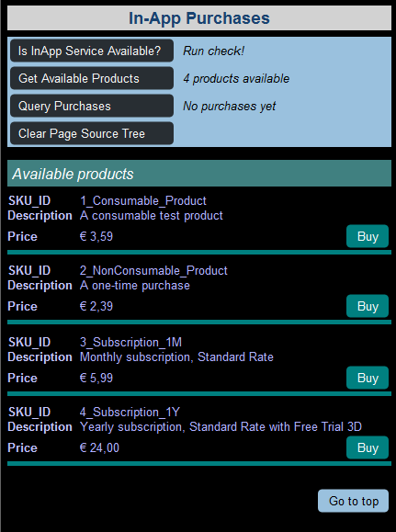
Task: Go to top of the page
Action: coord(353,501)
